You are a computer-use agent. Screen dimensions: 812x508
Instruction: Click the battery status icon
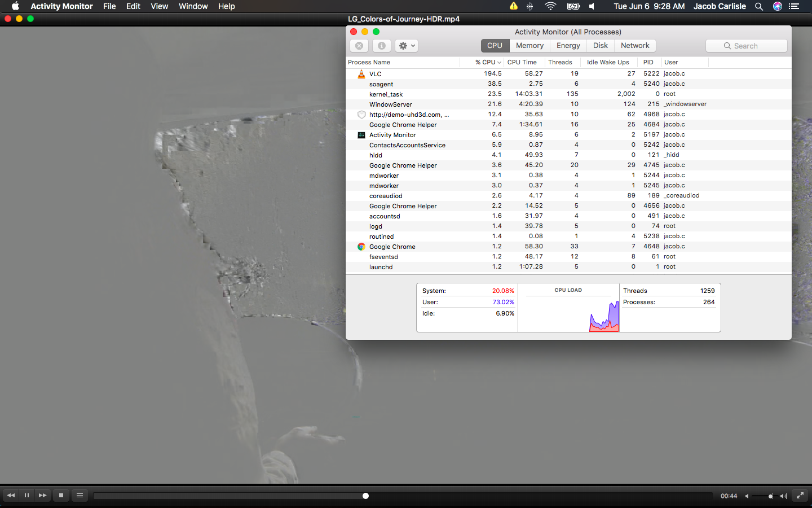573,6
